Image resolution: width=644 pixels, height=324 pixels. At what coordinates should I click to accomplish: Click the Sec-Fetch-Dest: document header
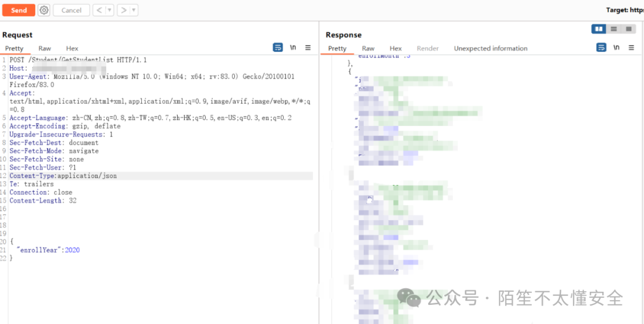[x=54, y=143]
